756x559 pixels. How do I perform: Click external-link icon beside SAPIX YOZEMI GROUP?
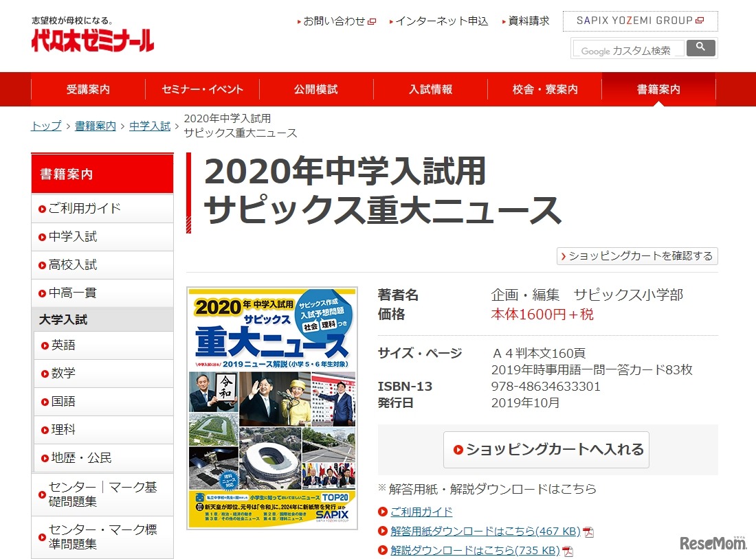point(700,21)
